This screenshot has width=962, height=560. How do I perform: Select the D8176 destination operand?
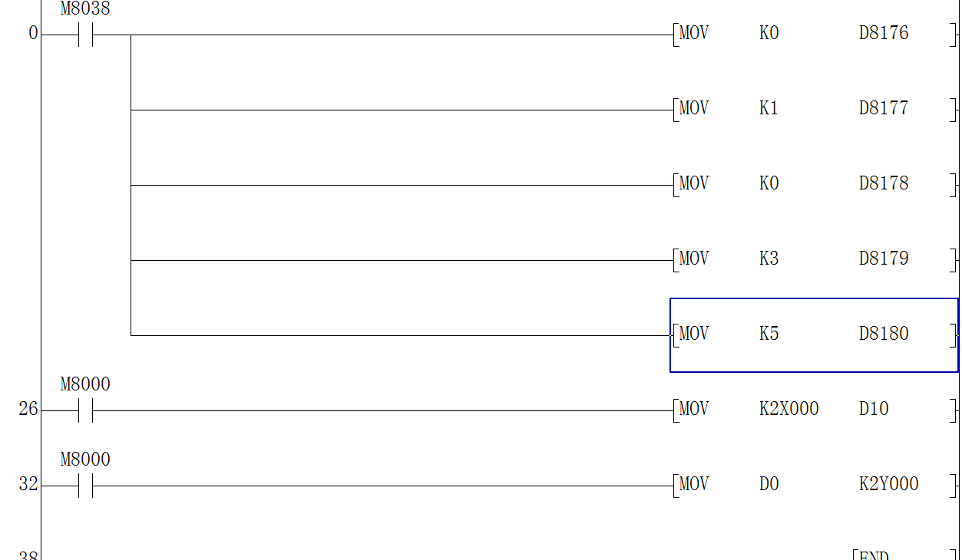coord(883,34)
